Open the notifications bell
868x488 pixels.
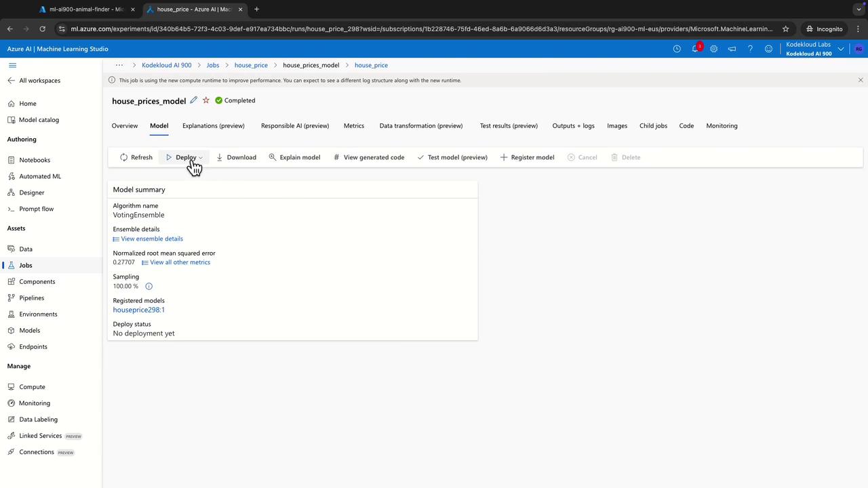click(x=695, y=49)
